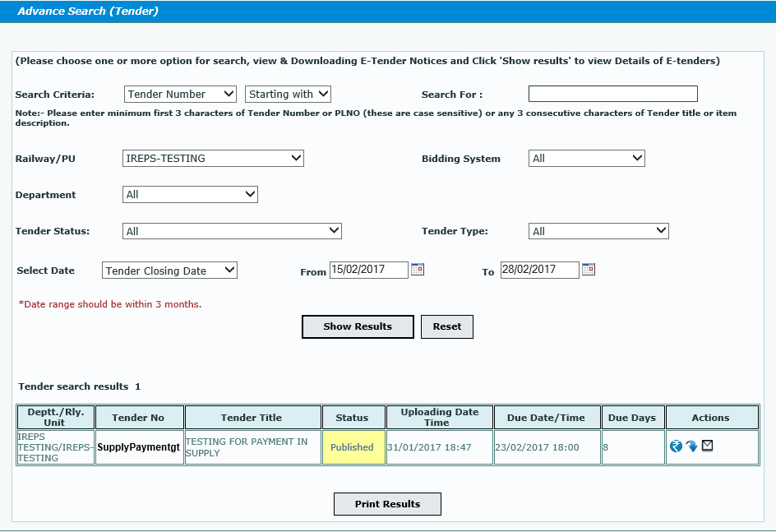The height and width of the screenshot is (532, 776).
Task: Open the From date calendar picker
Action: 418,269
